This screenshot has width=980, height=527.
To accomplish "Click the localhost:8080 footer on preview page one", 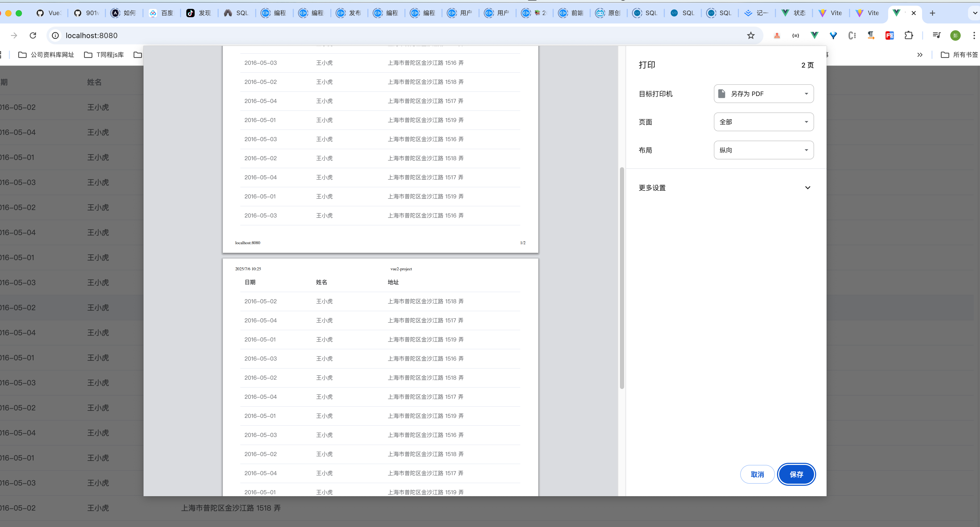I will point(248,243).
